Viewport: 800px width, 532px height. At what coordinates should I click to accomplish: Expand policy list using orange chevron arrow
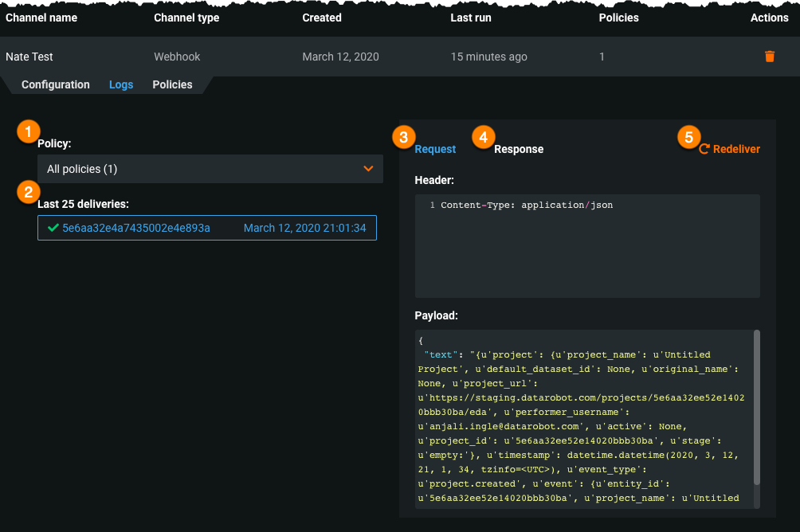coord(368,169)
